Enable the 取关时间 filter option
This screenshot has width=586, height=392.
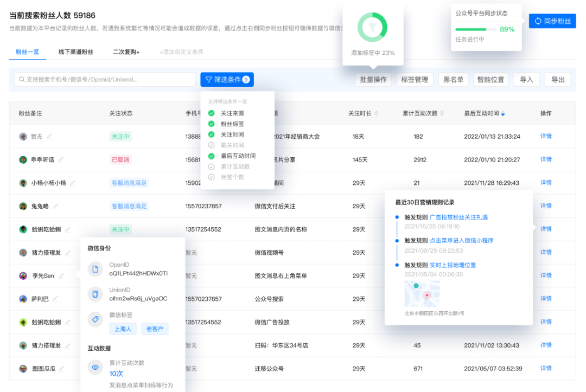click(x=212, y=145)
